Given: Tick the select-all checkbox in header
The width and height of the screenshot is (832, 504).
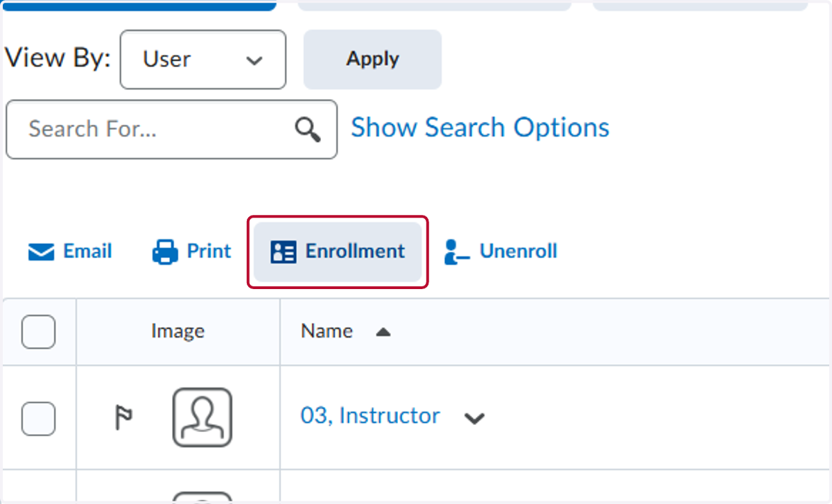Looking at the screenshot, I should pos(38,331).
